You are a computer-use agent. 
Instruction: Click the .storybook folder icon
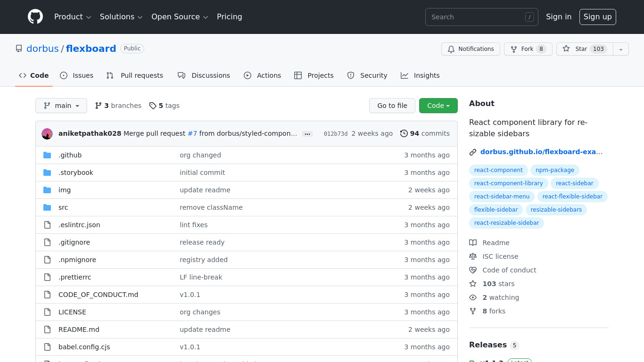(x=47, y=173)
